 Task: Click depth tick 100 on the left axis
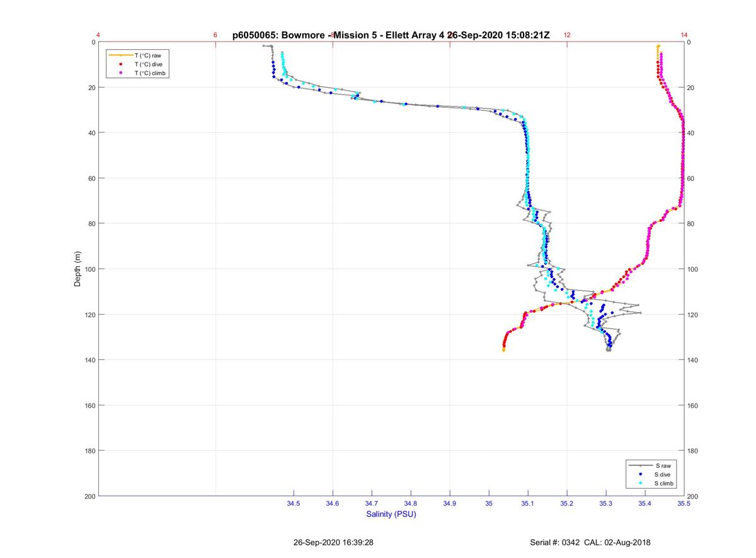pyautogui.click(x=89, y=269)
